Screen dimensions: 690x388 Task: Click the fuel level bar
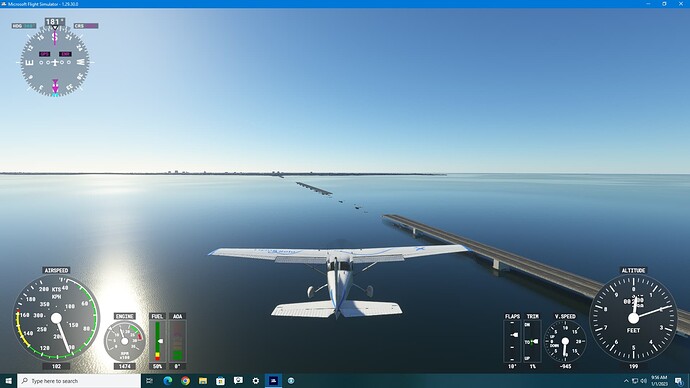(158, 341)
